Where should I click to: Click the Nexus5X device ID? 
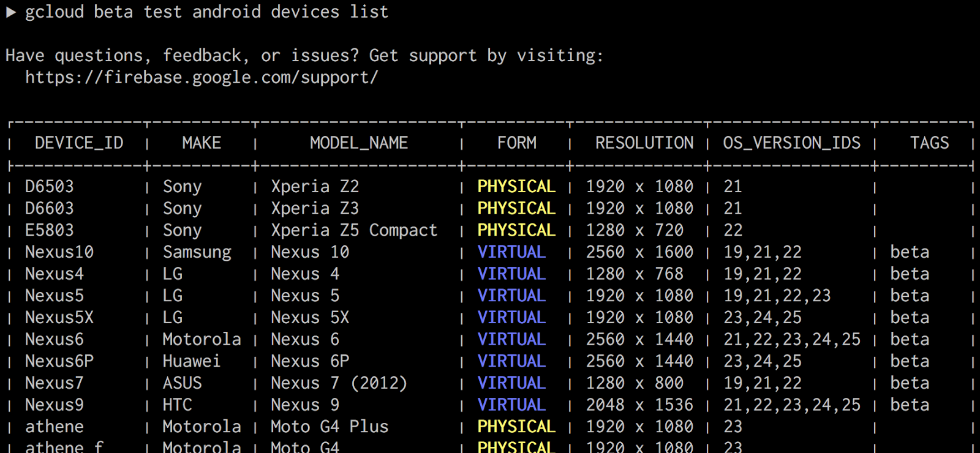point(59,318)
